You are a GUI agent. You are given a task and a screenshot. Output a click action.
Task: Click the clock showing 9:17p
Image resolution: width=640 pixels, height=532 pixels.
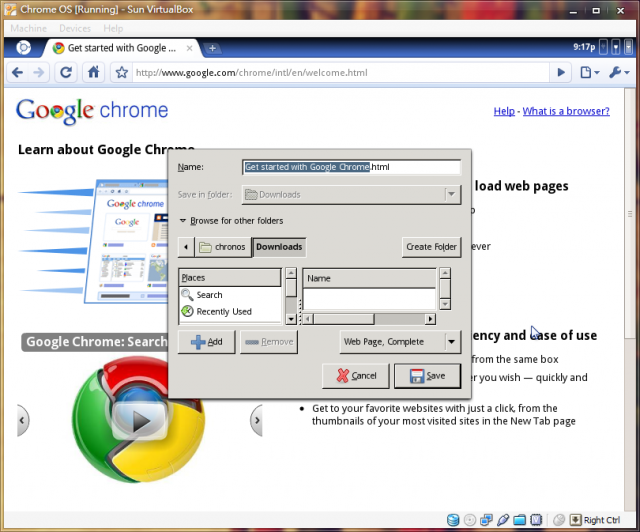click(x=584, y=47)
